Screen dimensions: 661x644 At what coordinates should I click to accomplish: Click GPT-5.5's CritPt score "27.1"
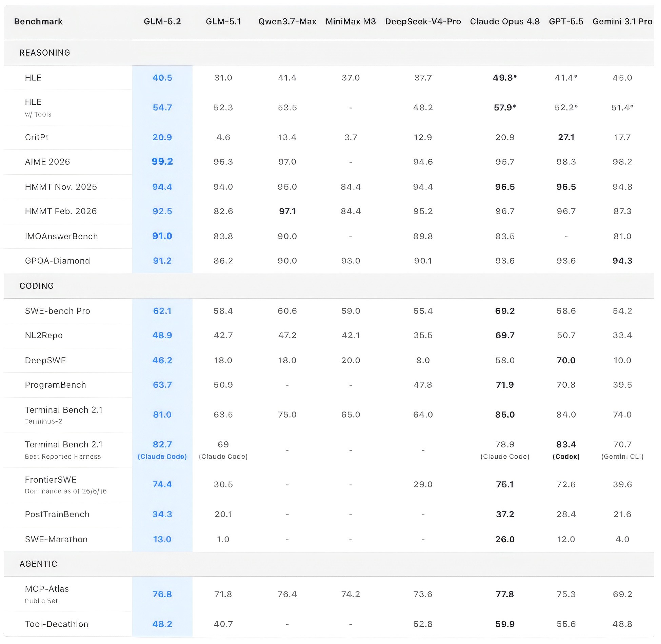[x=566, y=138]
